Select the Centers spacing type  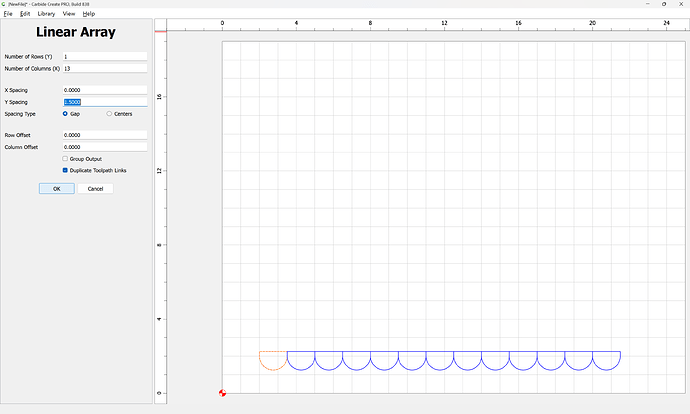[109, 114]
